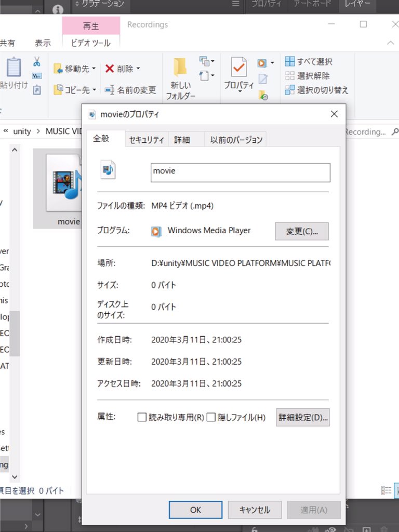Click the Windows Media Player icon in properties
Image resolution: width=399 pixels, height=532 pixels.
coord(156,231)
